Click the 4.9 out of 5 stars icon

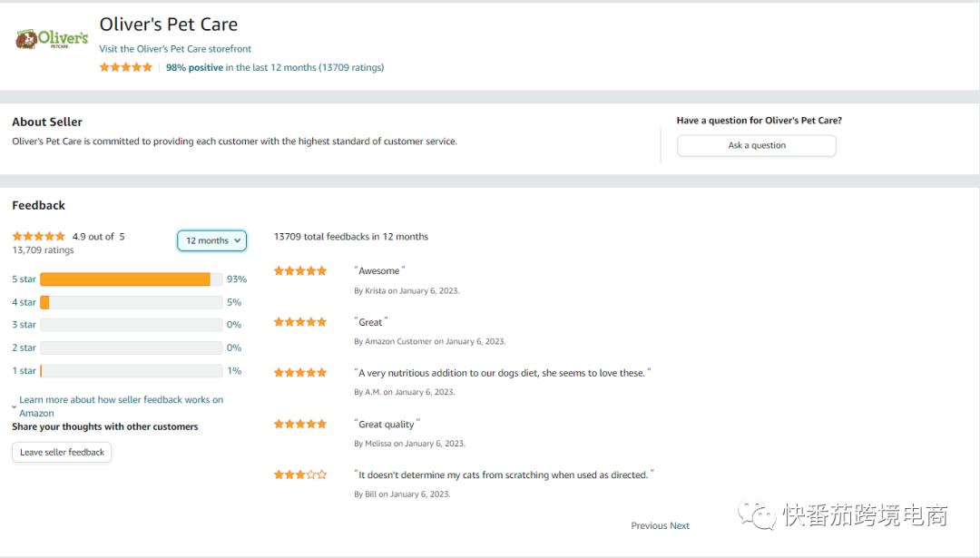pos(38,237)
